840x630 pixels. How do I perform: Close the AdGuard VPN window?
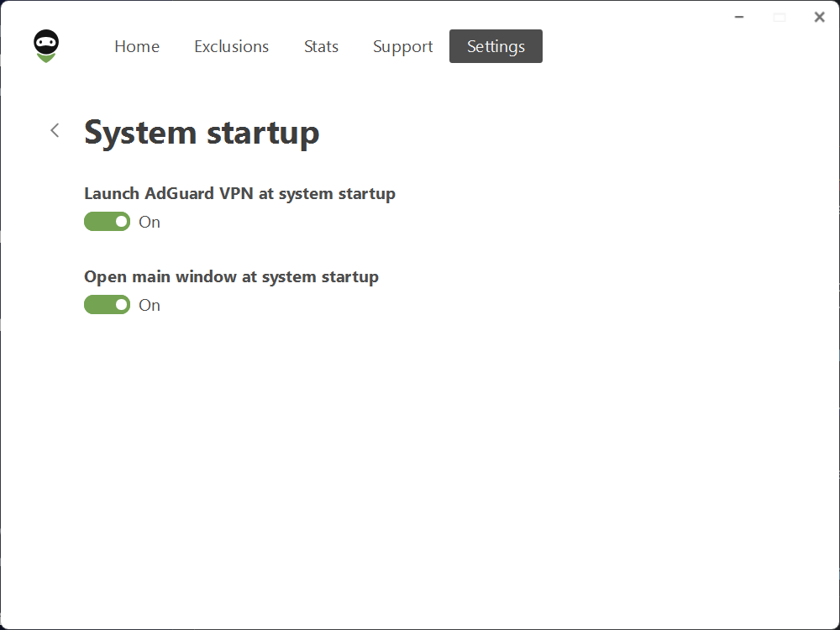coord(819,17)
